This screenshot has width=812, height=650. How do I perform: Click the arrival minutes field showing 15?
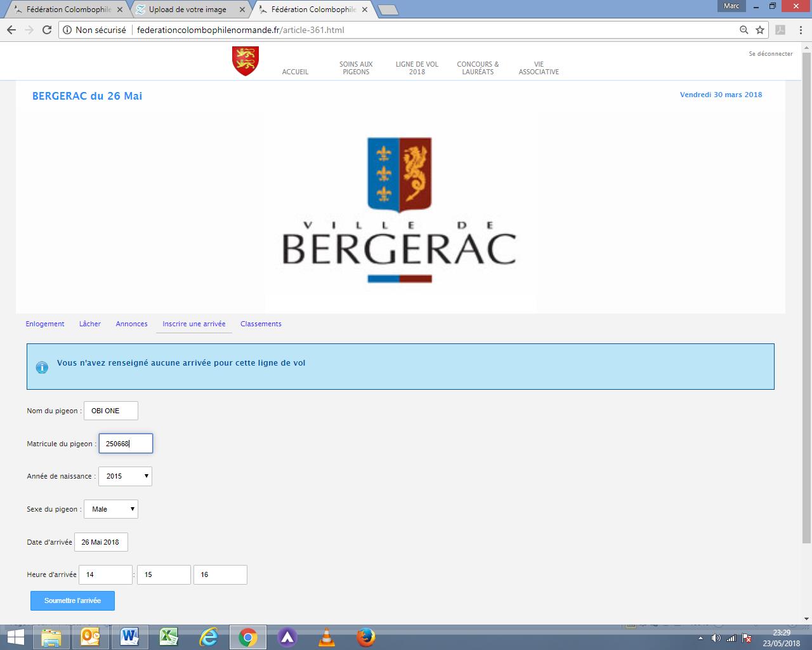coord(164,574)
